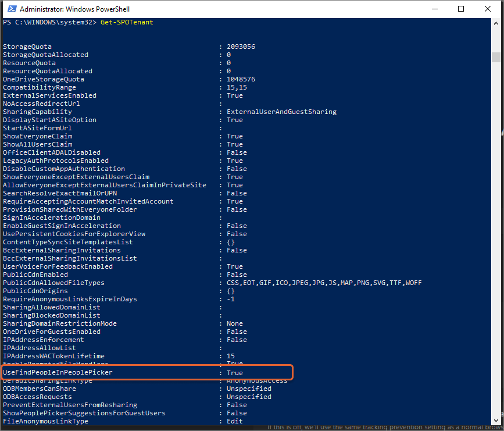Click the PowerShell icon in title bar
504x431 pixels.
click(x=12, y=9)
